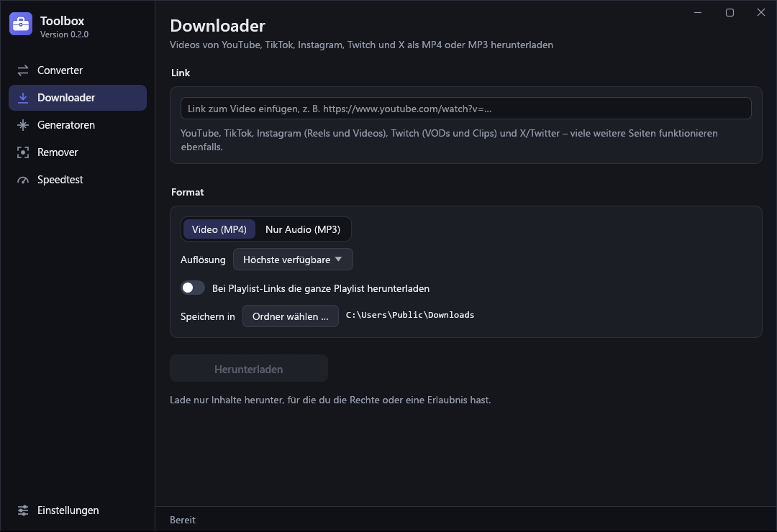Click the Remover focus-frame icon
Screen dimensions: 777x532
click(23, 152)
